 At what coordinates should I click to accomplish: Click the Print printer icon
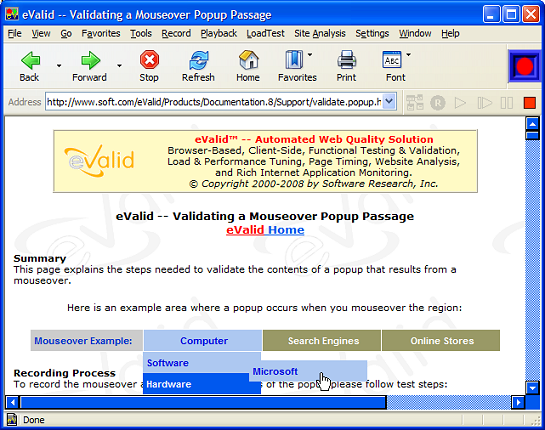(347, 60)
